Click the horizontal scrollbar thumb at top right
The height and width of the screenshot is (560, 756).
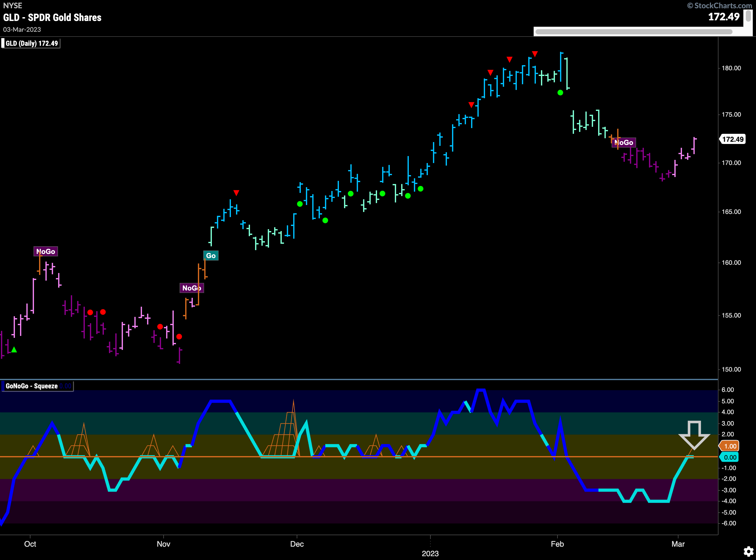tap(634, 32)
